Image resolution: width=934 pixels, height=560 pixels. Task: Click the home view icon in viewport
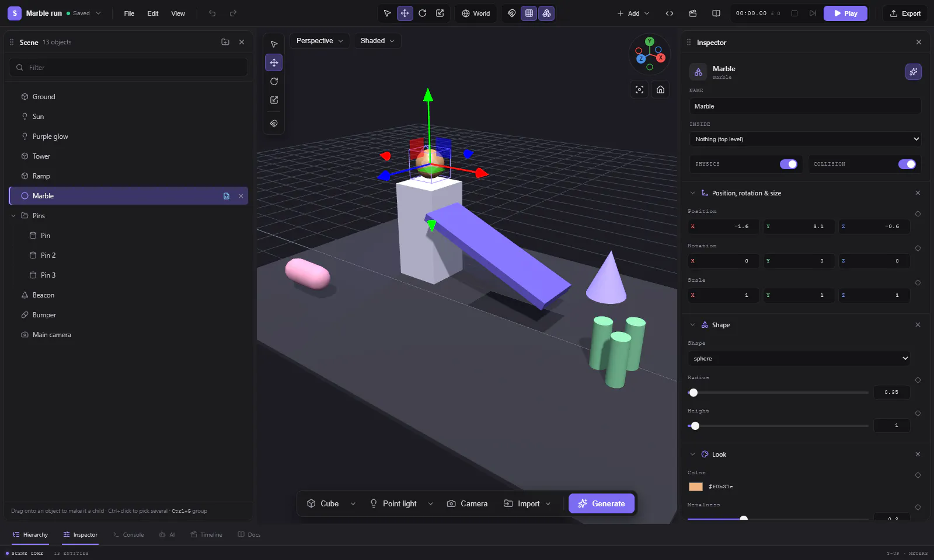[660, 89]
